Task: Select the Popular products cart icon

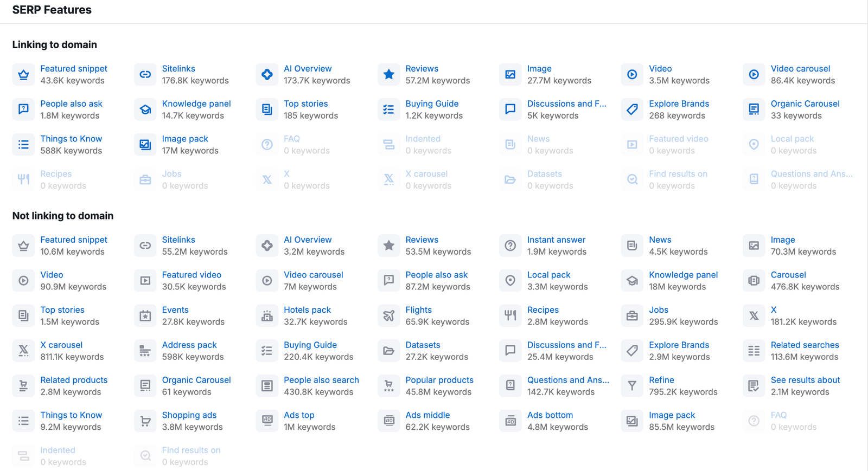Action: 388,386
